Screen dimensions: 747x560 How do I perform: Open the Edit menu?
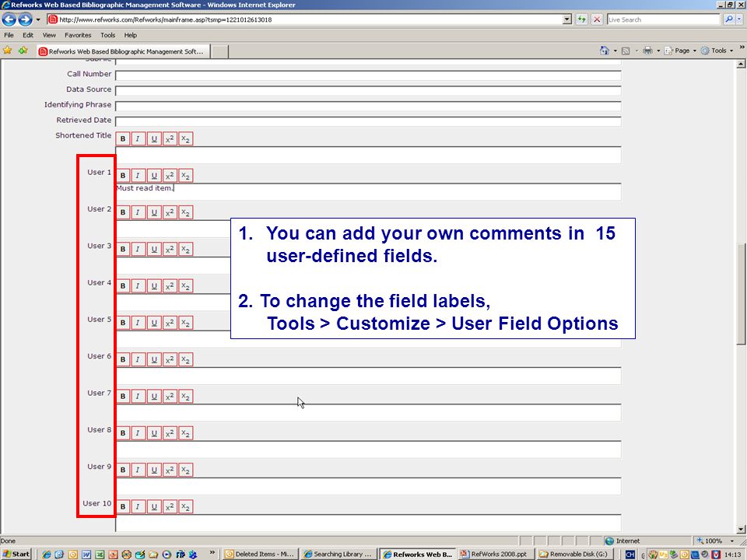pos(28,35)
